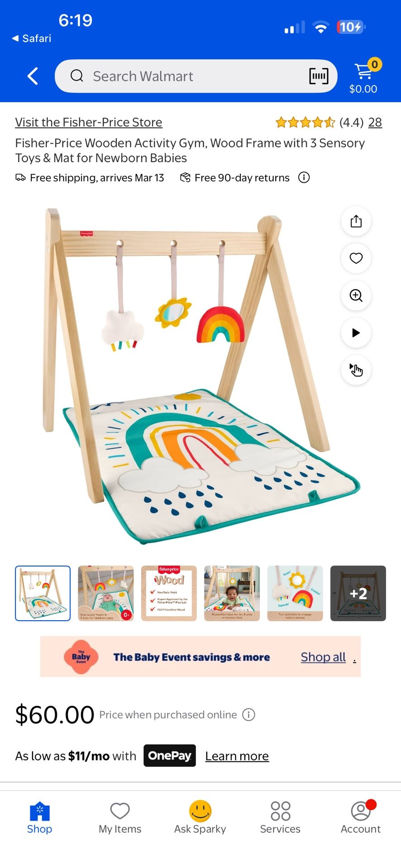Screen dimensions: 401x868
Task: Tap the share product icon
Action: click(x=356, y=221)
